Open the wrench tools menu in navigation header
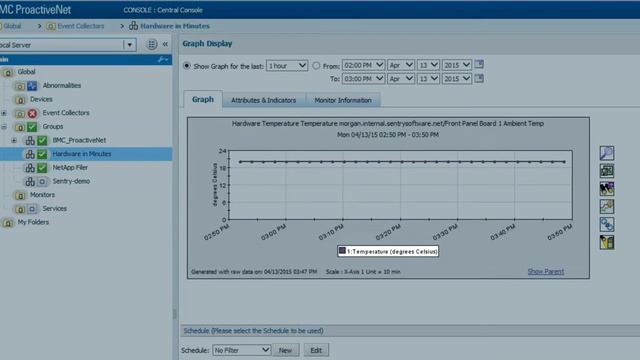This screenshot has height=360, width=640. point(163,60)
